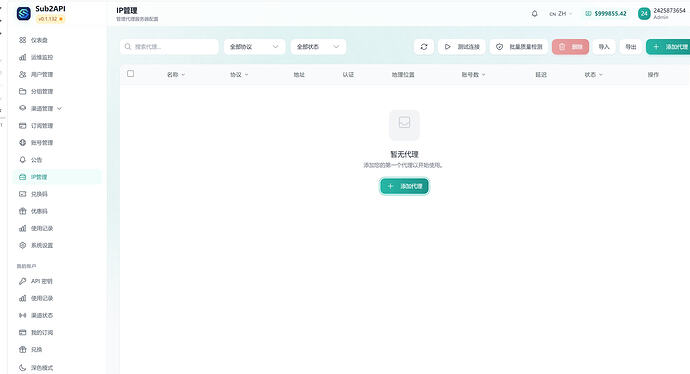
Task: Sort by the 账号数 column header
Action: click(473, 75)
